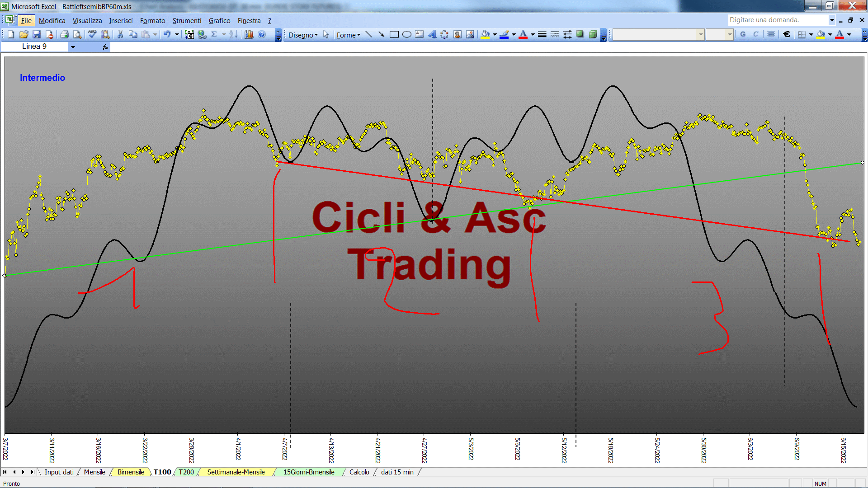Sort ascending with the A-Z icon

tap(233, 34)
